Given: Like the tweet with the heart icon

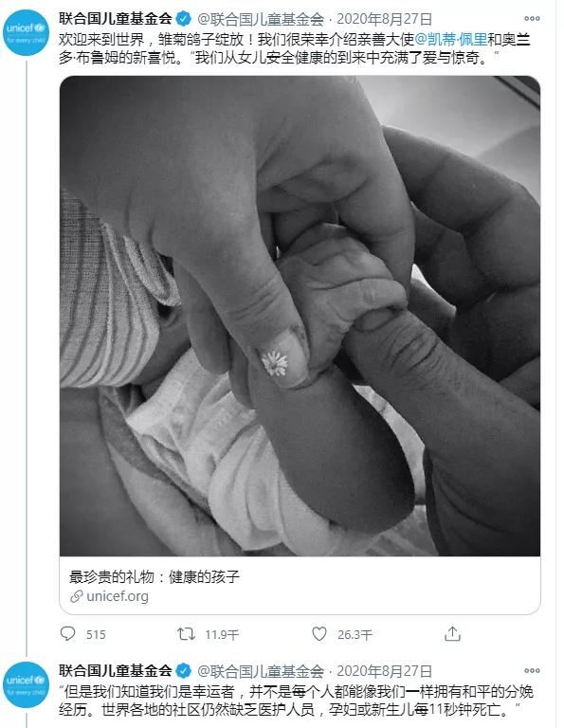Looking at the screenshot, I should coord(318,634).
